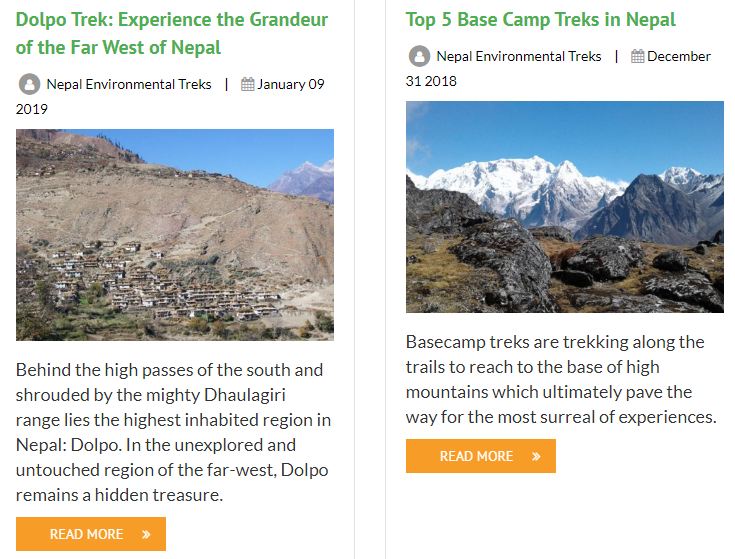Click the author avatar icon on Dolpo Trek post
This screenshot has width=735, height=559.
point(29,85)
